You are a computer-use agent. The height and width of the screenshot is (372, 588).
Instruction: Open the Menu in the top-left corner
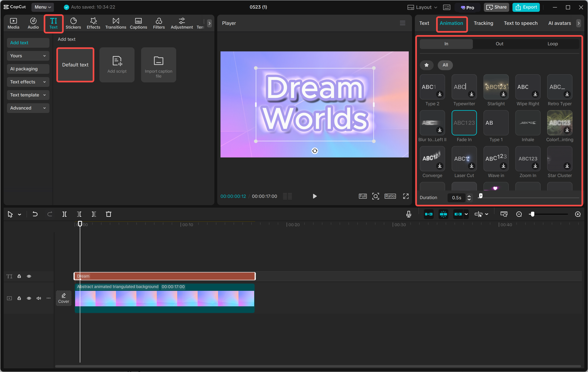tap(42, 7)
